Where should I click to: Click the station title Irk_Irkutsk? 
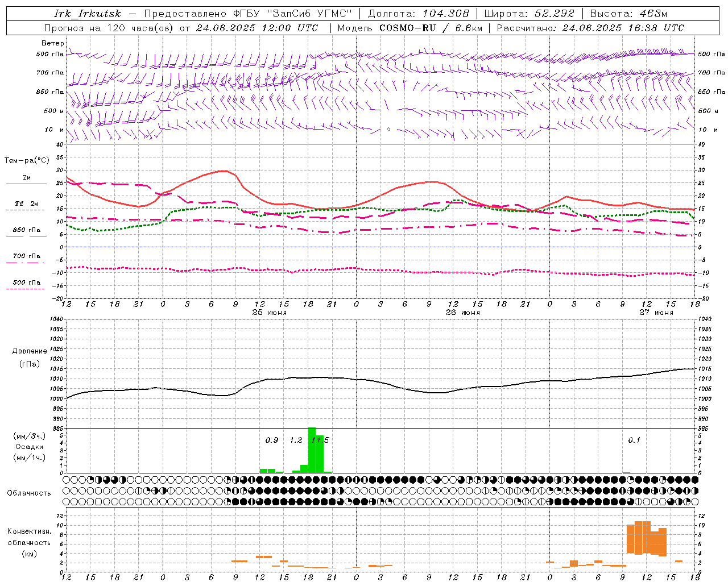[87, 14]
